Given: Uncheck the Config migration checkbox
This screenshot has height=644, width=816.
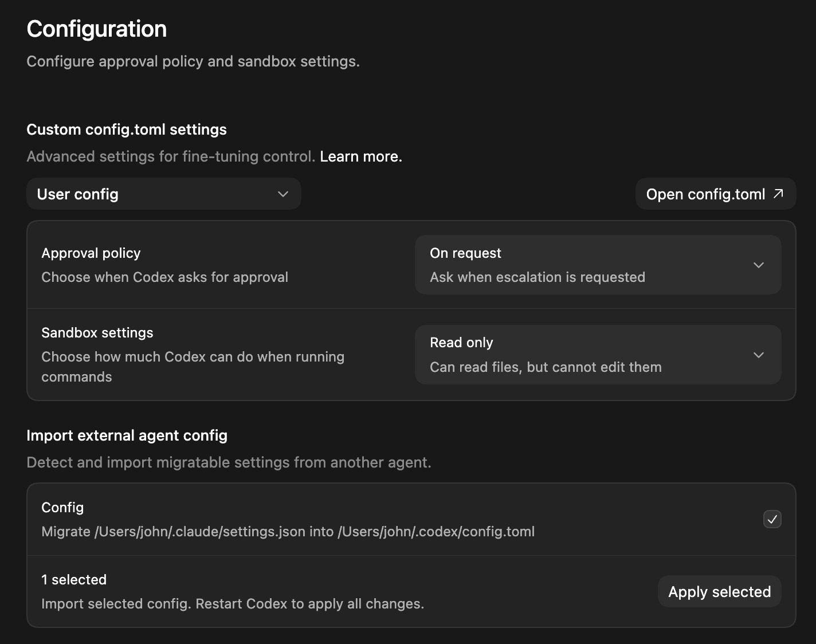Looking at the screenshot, I should pyautogui.click(x=772, y=519).
